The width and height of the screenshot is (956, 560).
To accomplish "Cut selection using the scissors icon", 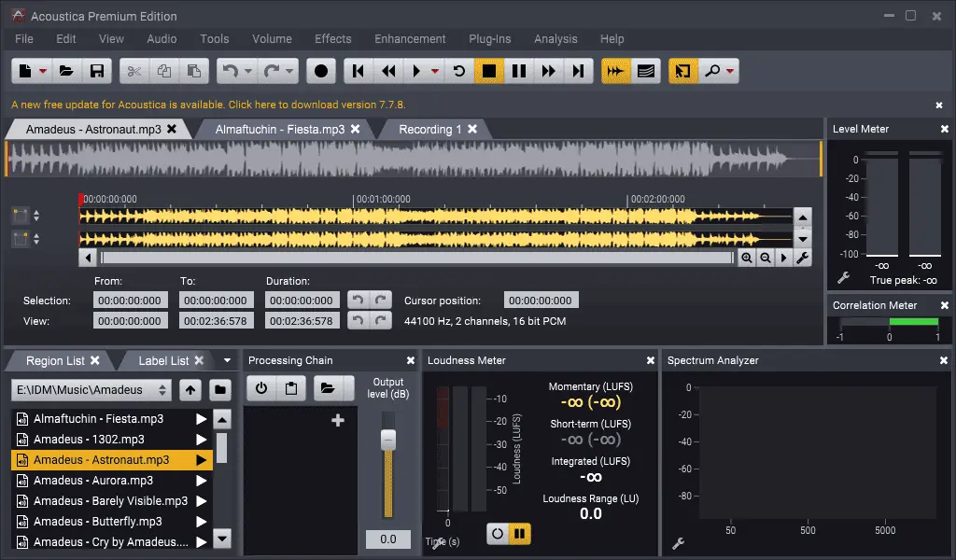I will click(134, 71).
